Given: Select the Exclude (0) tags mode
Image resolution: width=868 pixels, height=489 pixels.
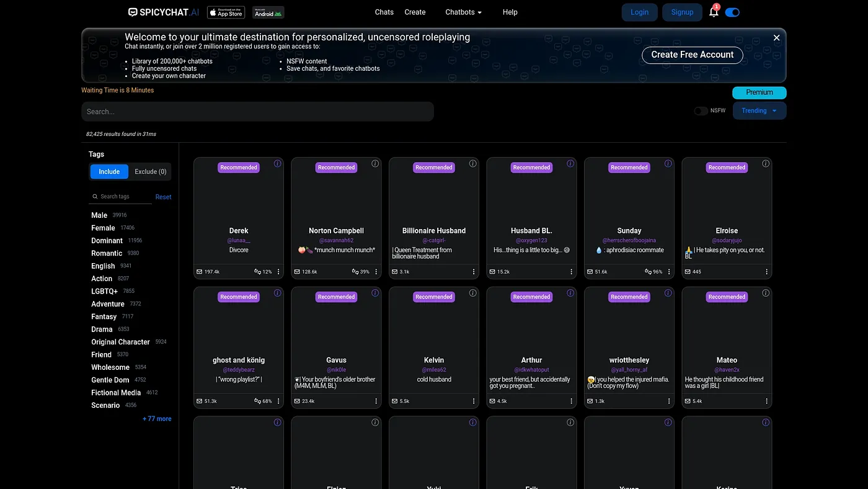Looking at the screenshot, I should pos(150,172).
